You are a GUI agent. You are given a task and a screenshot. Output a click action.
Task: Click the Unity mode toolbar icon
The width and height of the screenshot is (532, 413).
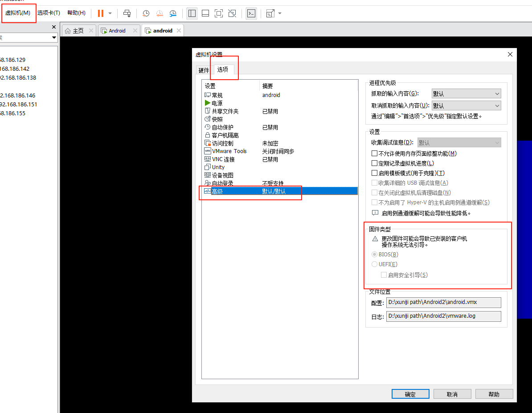(x=232, y=13)
